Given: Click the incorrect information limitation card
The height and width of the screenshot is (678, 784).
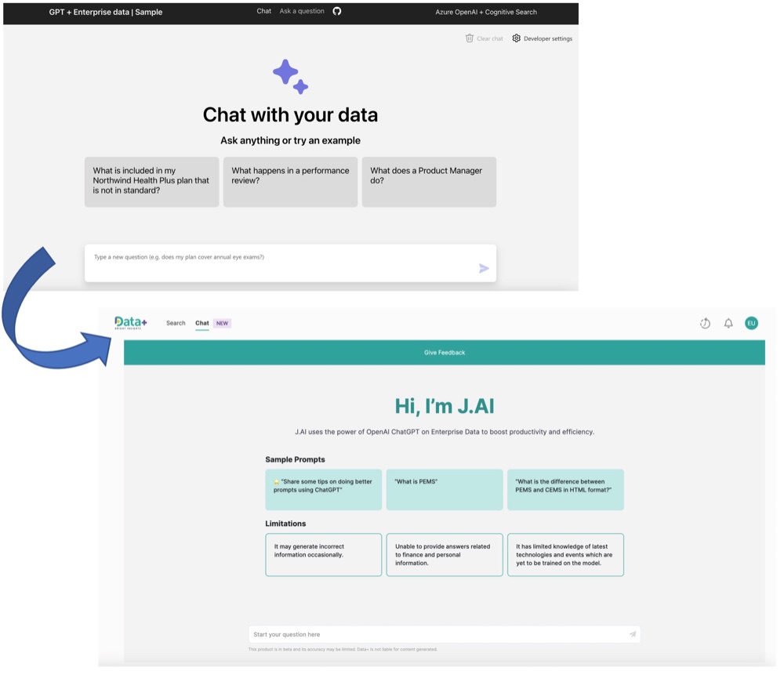Looking at the screenshot, I should (x=324, y=554).
